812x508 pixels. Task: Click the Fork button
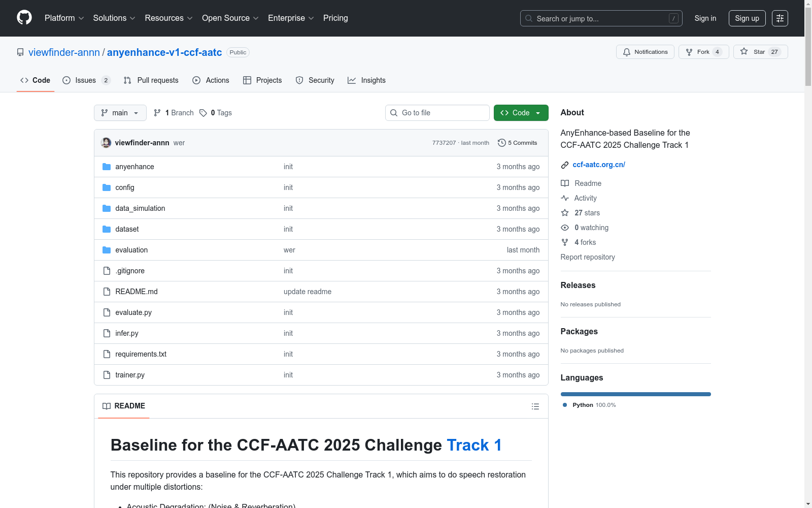pyautogui.click(x=704, y=52)
